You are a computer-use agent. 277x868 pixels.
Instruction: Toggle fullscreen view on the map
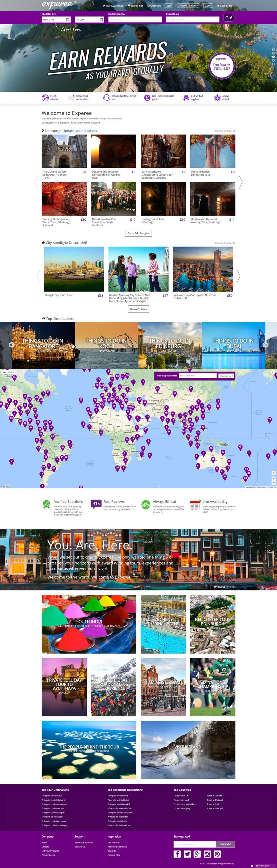pyautogui.click(x=273, y=372)
